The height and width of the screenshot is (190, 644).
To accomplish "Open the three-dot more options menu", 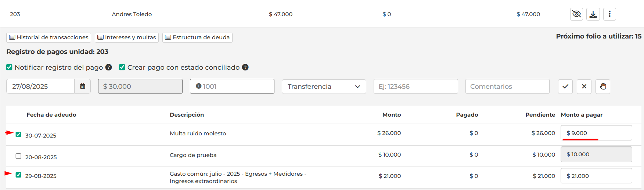I will coord(609,14).
